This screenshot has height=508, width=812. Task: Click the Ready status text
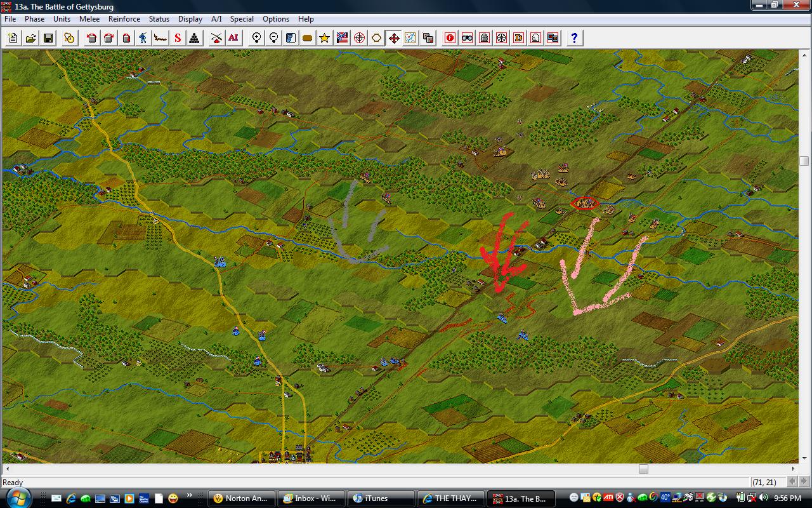(13, 483)
